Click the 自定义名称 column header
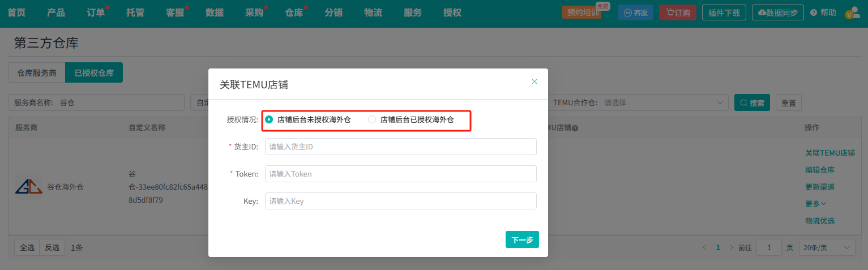The image size is (868, 270). point(147,127)
